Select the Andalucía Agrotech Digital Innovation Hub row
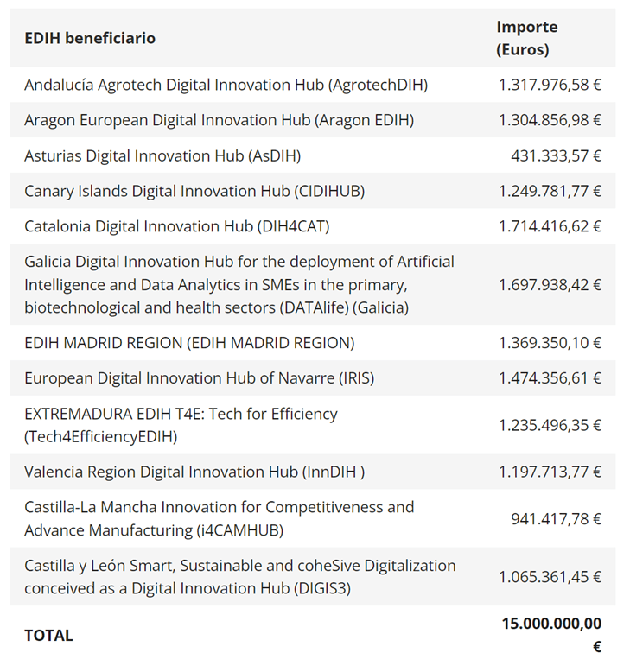Viewport: 630px width, 672px height. pos(226,85)
